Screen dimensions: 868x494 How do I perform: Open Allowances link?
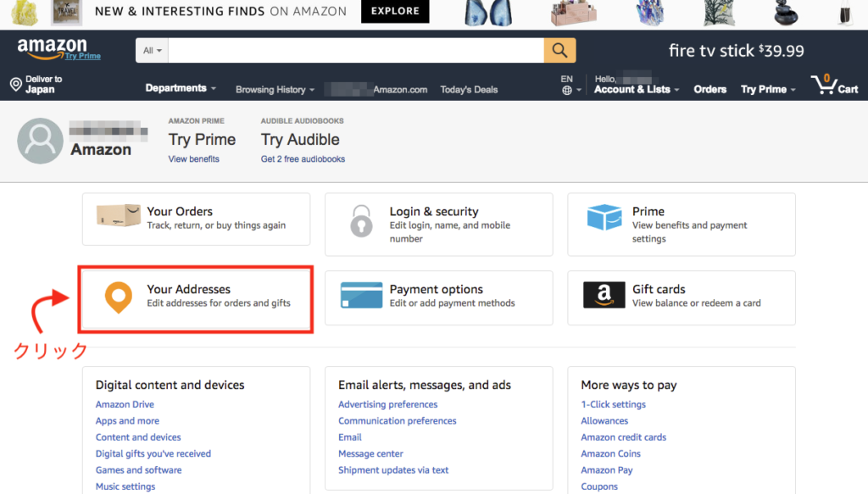[x=604, y=421]
